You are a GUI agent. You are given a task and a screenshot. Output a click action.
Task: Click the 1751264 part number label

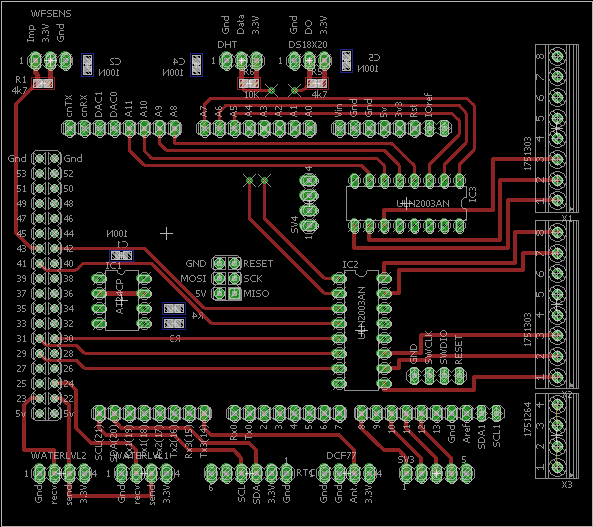tap(528, 419)
